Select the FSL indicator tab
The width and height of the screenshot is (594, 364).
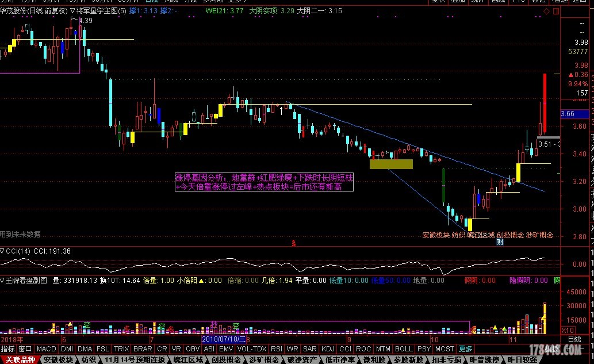[x=103, y=349]
